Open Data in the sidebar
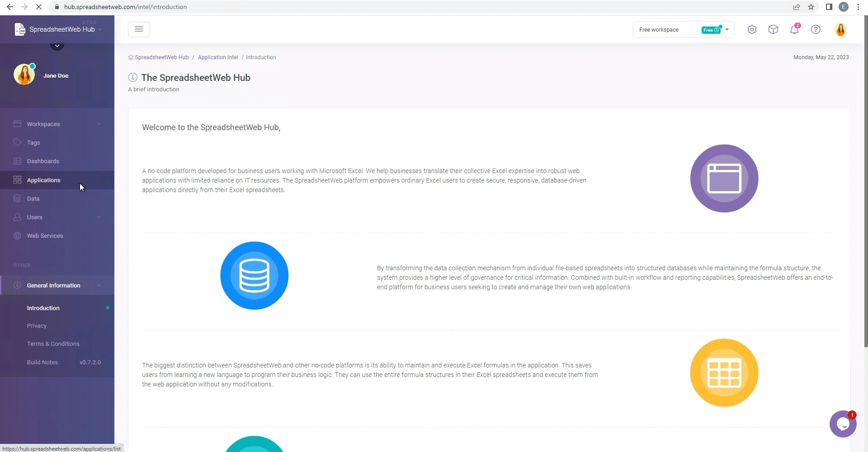This screenshot has width=868, height=452. click(x=57, y=198)
